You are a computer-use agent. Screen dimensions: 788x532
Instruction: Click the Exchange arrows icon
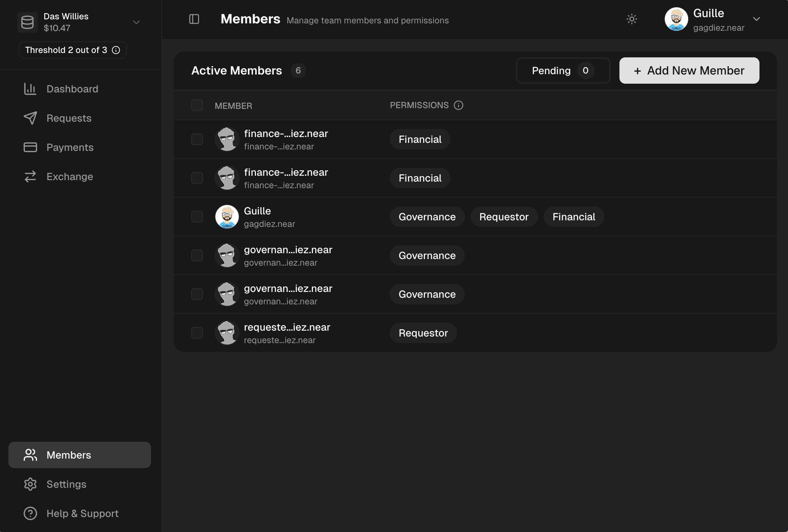(x=30, y=176)
